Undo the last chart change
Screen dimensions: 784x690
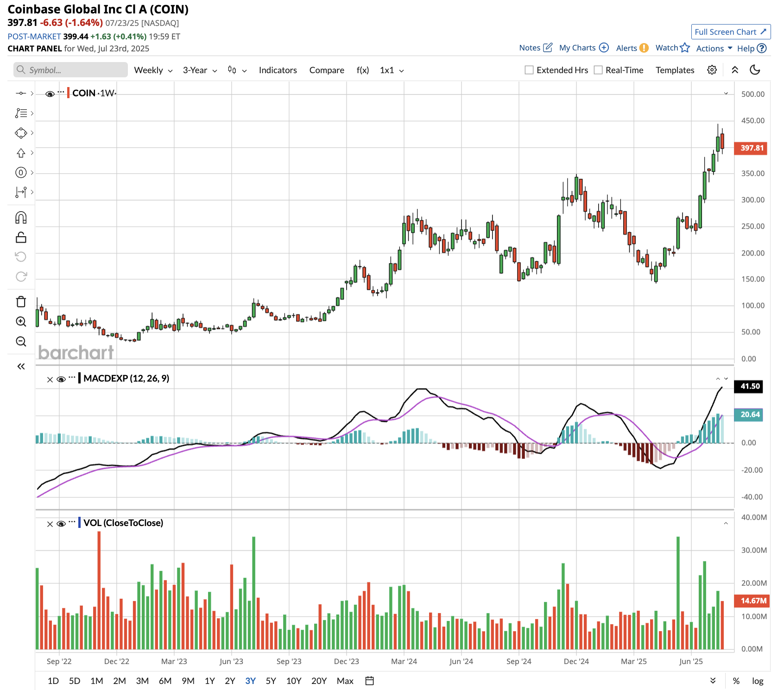(x=21, y=257)
